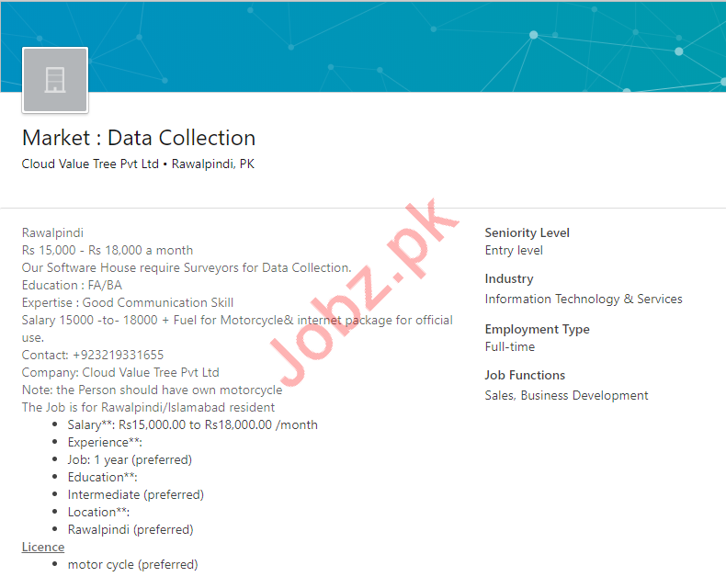Open Cloud Value Tree Pvt Ltd header link

tap(90, 164)
